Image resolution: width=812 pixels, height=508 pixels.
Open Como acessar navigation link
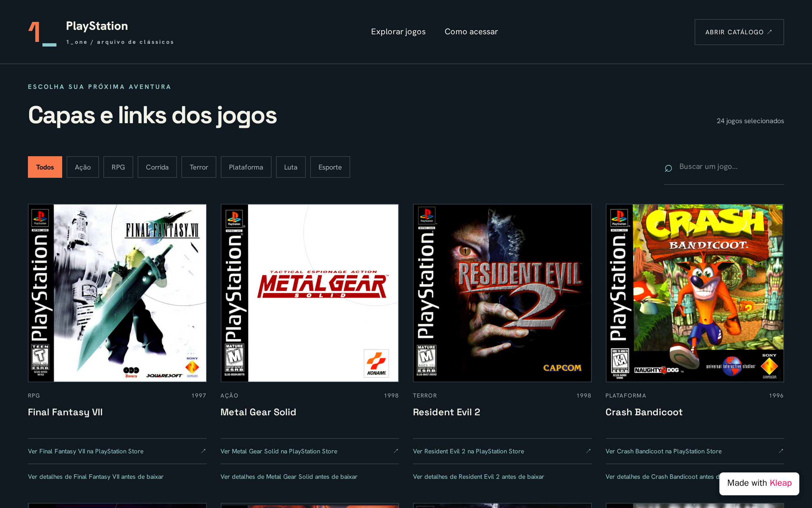coord(471,31)
